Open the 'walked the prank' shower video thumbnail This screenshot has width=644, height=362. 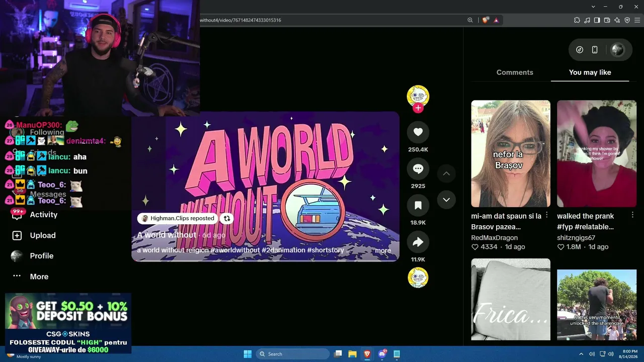(597, 153)
